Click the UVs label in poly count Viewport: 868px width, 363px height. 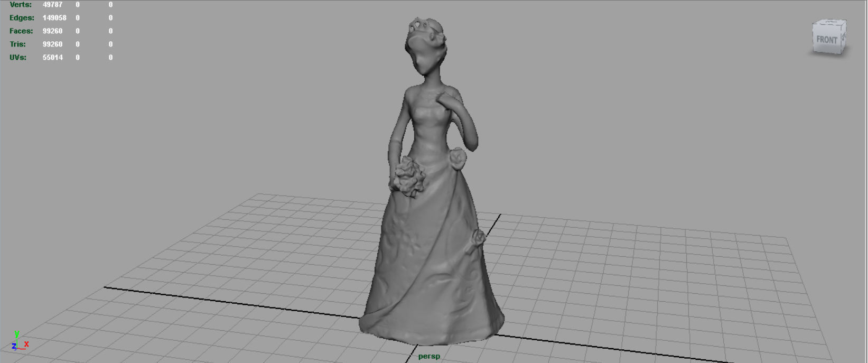(18, 57)
